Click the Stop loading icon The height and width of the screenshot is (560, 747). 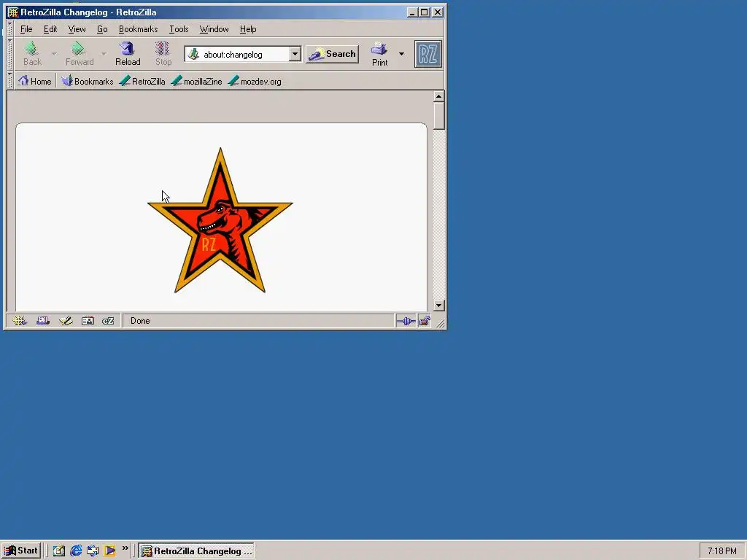tap(163, 53)
